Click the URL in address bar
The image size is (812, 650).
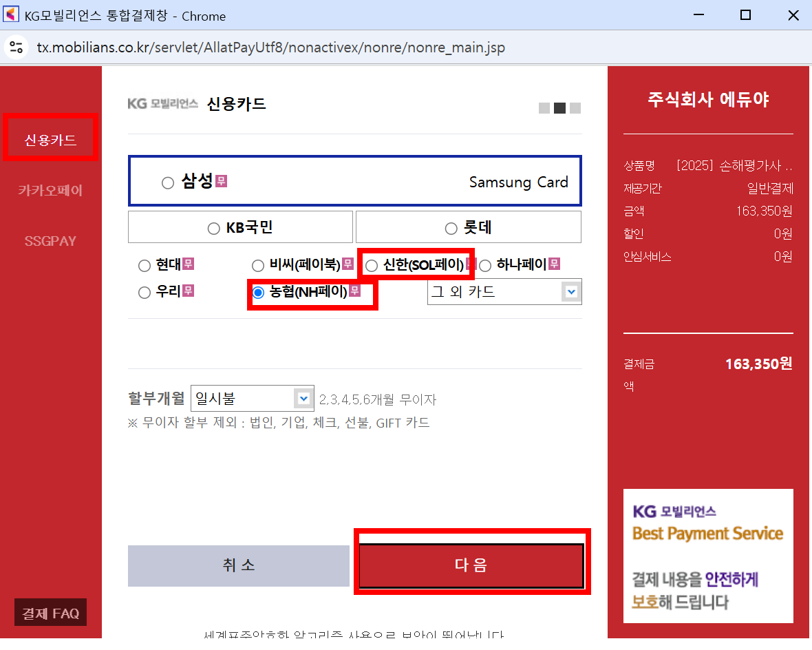pos(271,48)
